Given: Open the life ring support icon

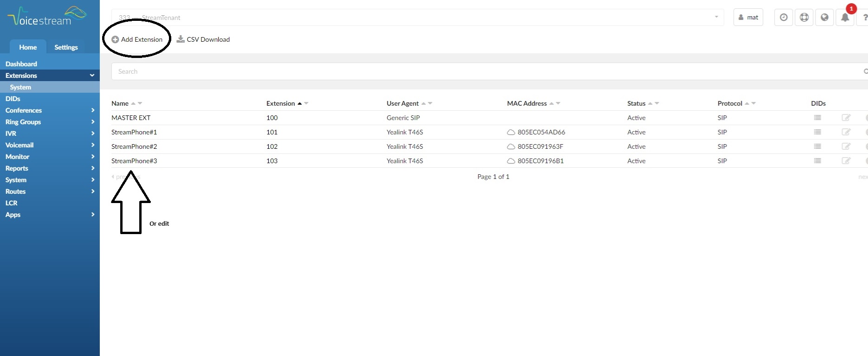Looking at the screenshot, I should [804, 18].
